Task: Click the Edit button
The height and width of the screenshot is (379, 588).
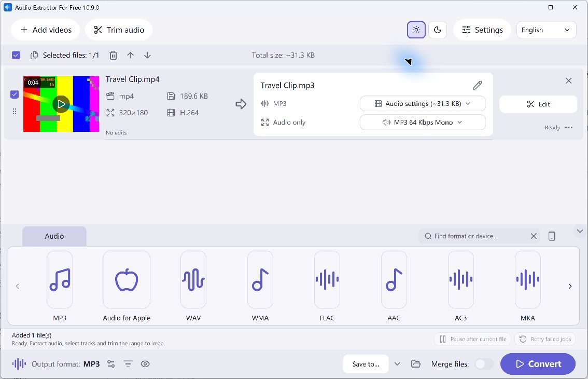Action: [538, 104]
